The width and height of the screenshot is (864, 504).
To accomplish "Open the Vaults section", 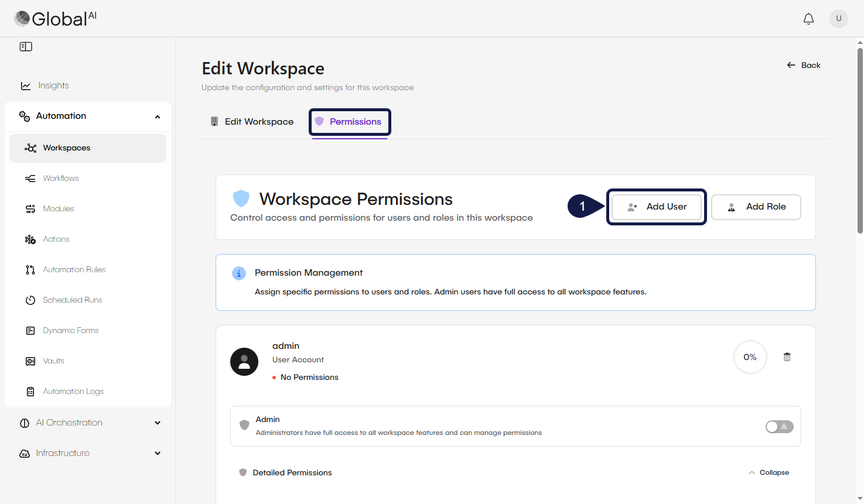I will [30, 361].
